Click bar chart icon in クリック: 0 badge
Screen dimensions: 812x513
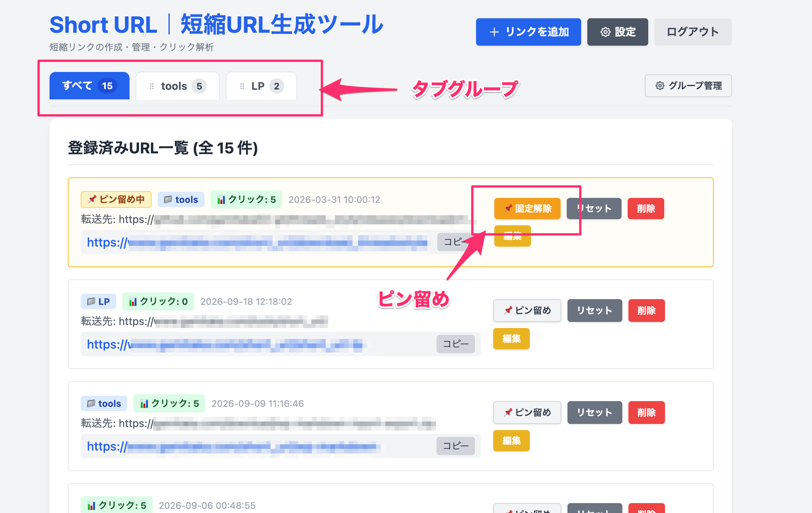point(133,302)
